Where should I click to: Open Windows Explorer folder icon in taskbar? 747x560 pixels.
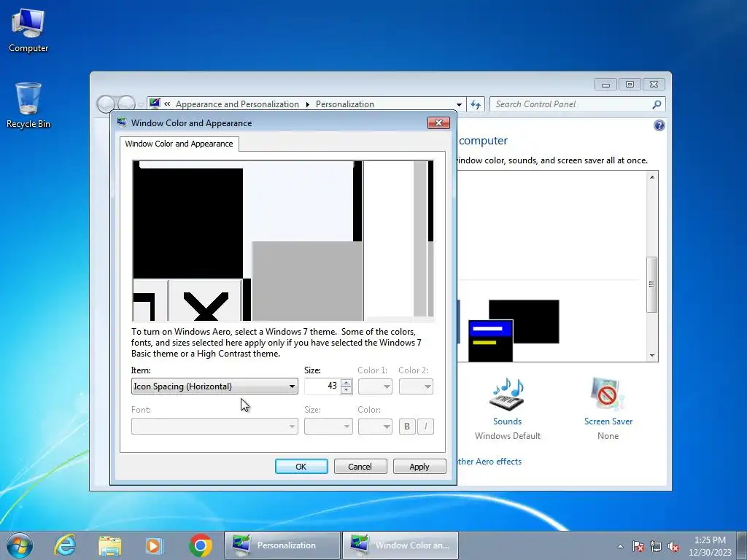click(110, 545)
